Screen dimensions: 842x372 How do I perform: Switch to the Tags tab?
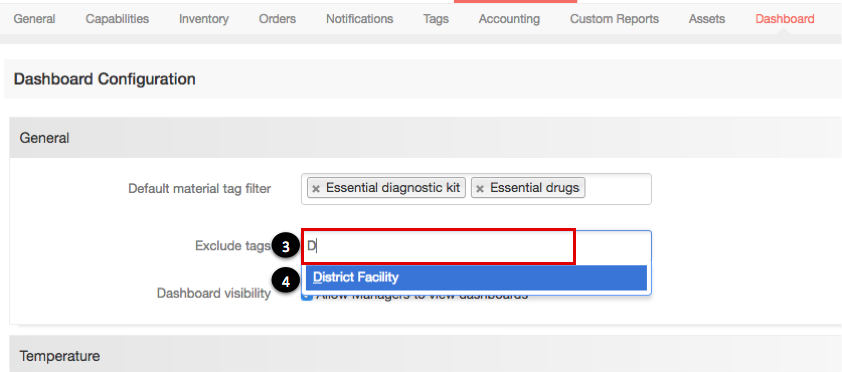coord(435,19)
